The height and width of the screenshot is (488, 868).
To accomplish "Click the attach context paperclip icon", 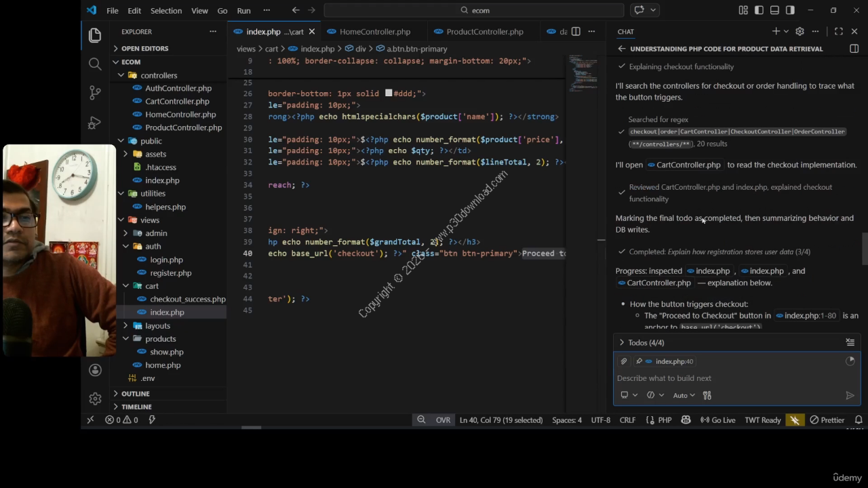I will point(624,361).
